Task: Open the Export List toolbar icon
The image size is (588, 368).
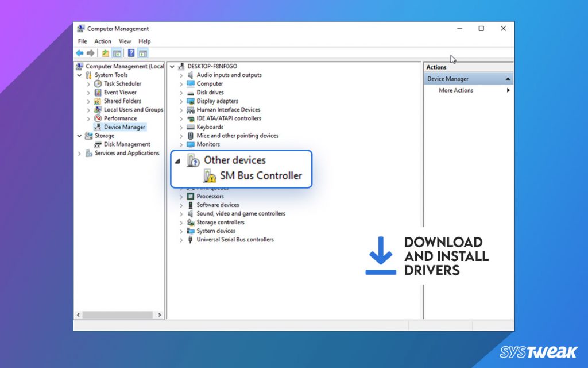Action: click(x=106, y=53)
